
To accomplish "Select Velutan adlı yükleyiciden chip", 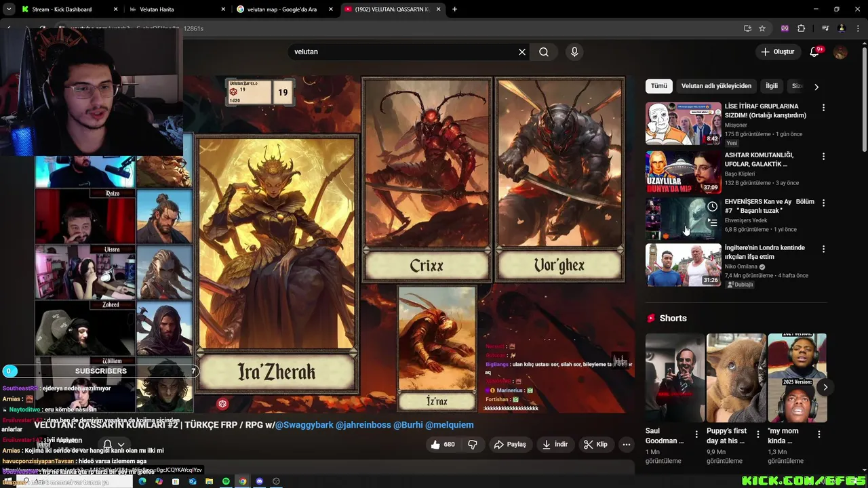I will point(716,86).
